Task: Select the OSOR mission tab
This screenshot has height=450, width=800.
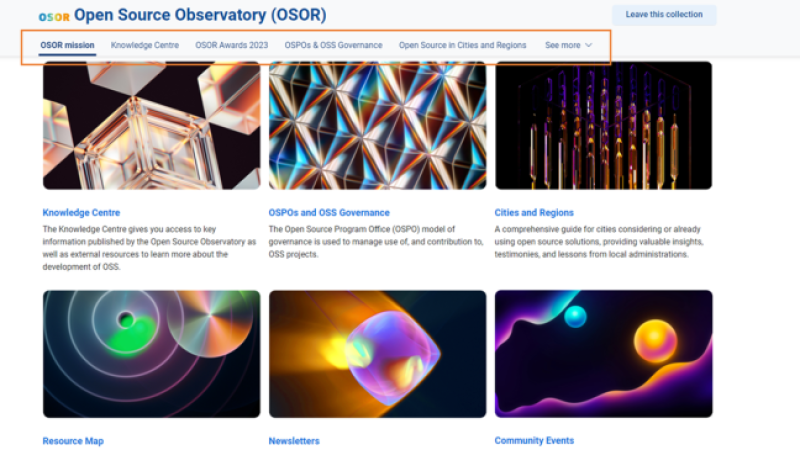Action: [68, 45]
